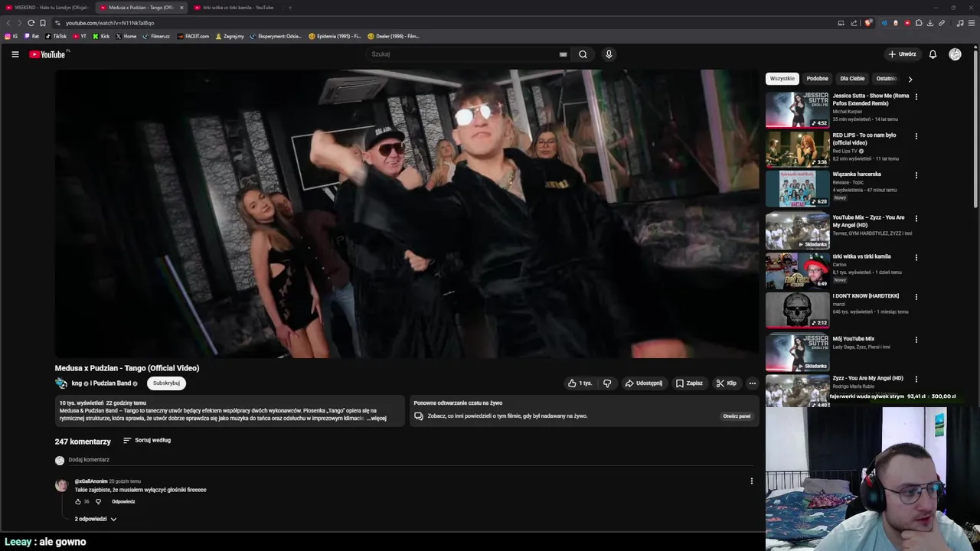
Task: Click the Dodaj komentarz field
Action: 412,460
